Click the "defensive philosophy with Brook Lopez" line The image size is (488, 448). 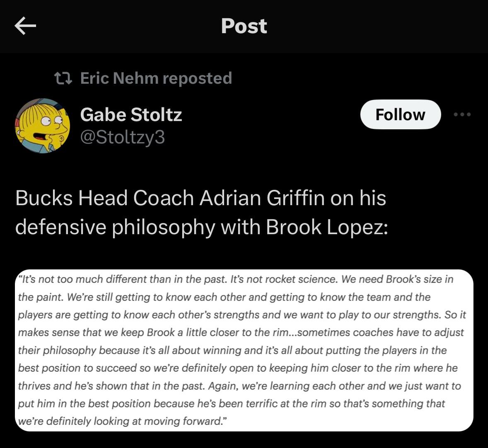(201, 227)
